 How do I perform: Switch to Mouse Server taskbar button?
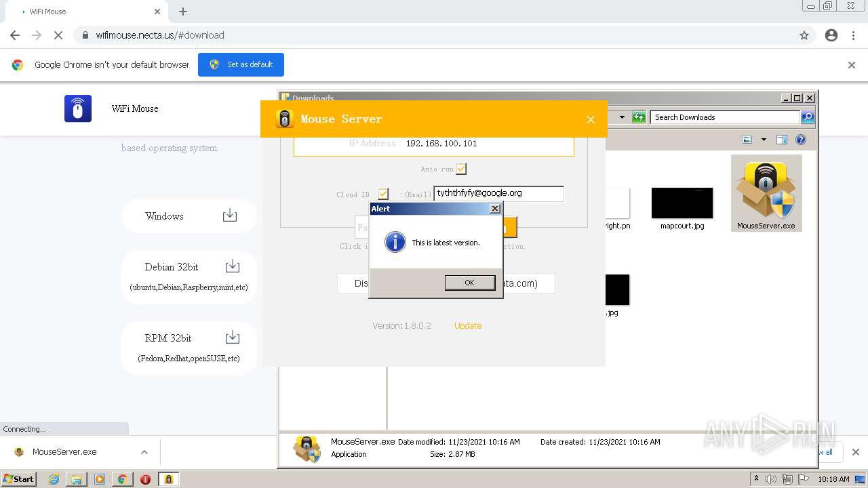coord(169,479)
